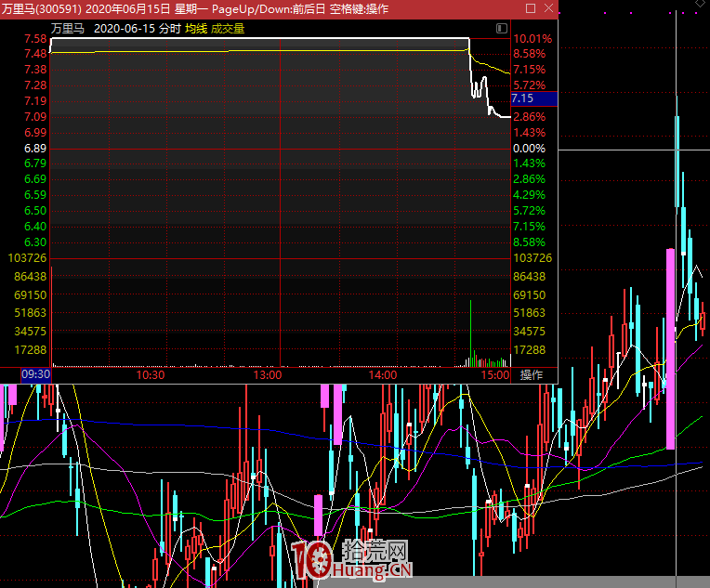The height and width of the screenshot is (588, 710).
Task: Click the 0.00% baseline percentage label
Action: point(529,149)
